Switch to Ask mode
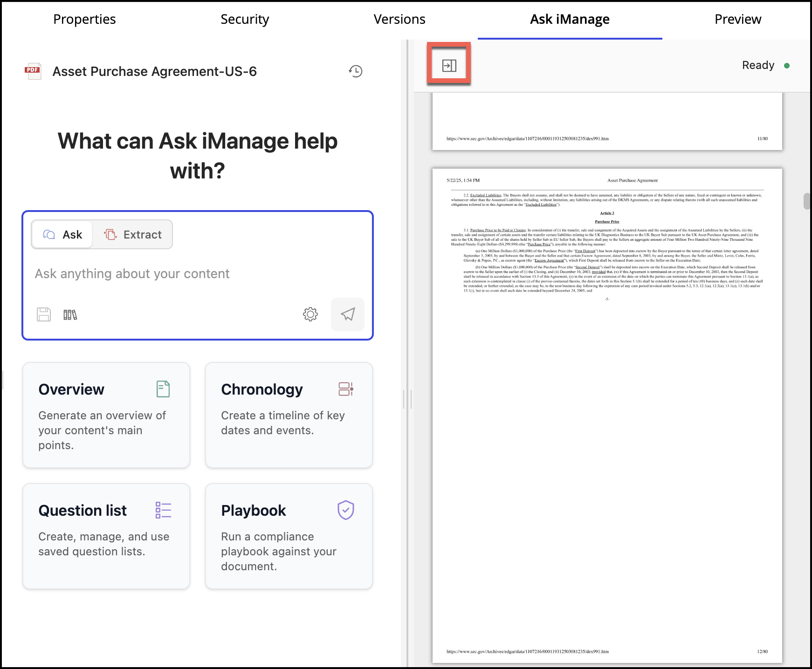The image size is (812, 669). click(62, 234)
